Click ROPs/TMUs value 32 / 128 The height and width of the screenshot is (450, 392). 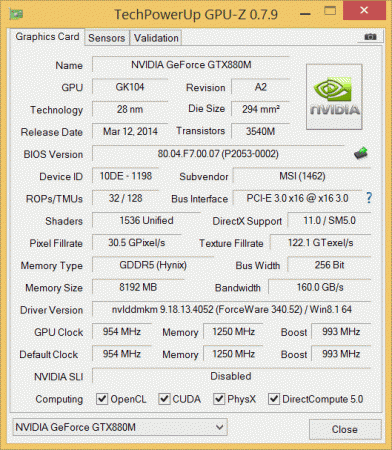126,198
